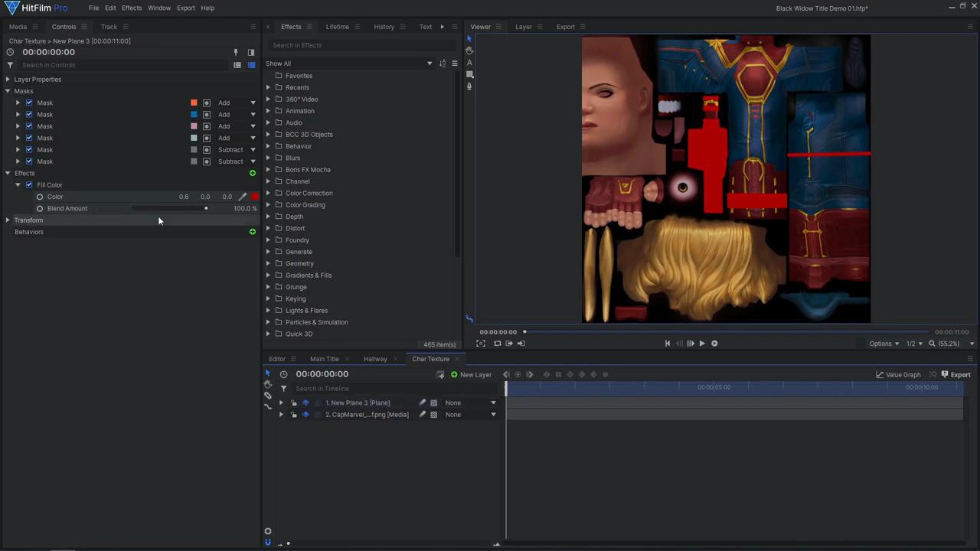Expand the Particles & Simulation folder
The width and height of the screenshot is (980, 551).
pos(268,322)
